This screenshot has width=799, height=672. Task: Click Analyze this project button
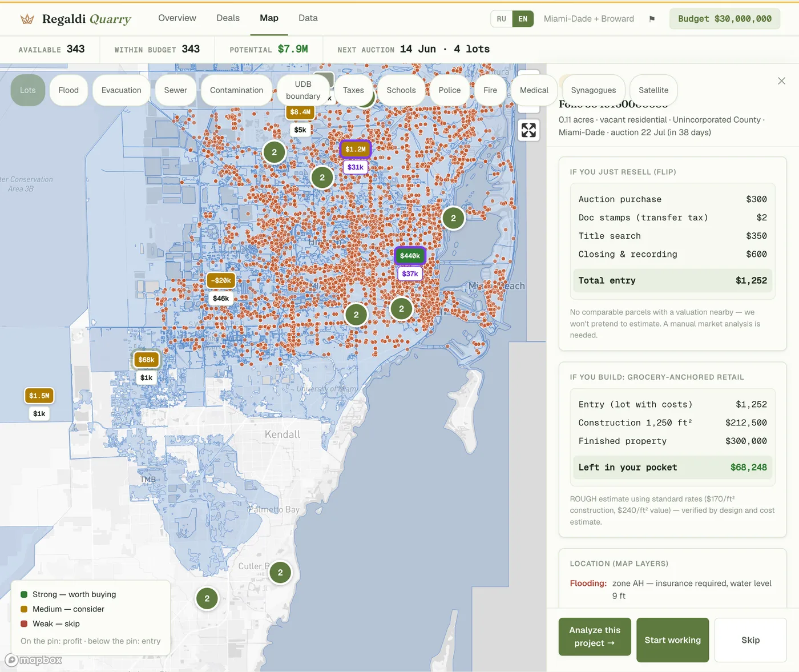[x=595, y=637]
